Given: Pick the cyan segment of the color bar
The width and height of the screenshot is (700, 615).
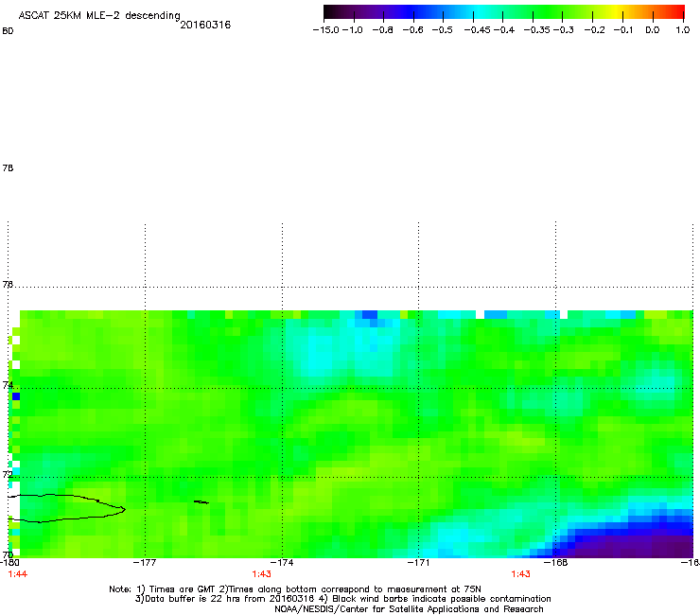Looking at the screenshot, I should pos(479,11).
